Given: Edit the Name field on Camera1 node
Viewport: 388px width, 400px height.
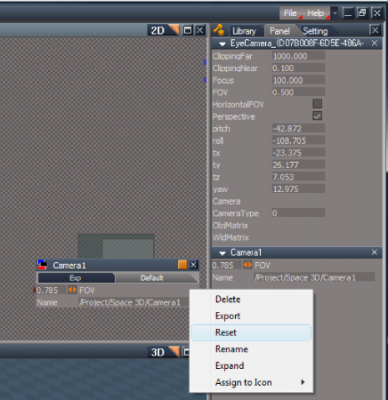Looking at the screenshot, I should point(133,302).
